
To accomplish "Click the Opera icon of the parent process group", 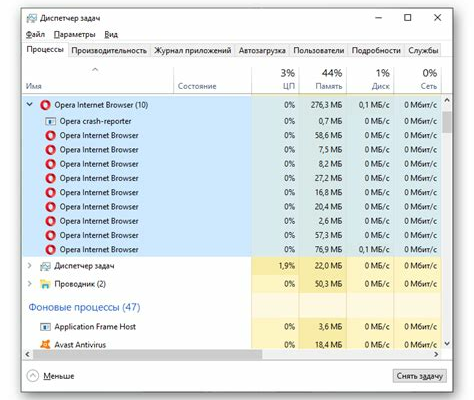I will pos(45,105).
